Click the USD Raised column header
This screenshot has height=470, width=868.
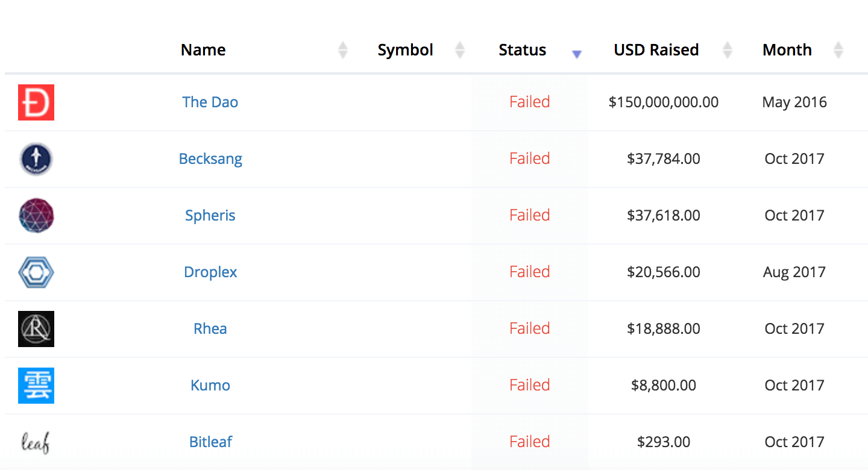[656, 50]
